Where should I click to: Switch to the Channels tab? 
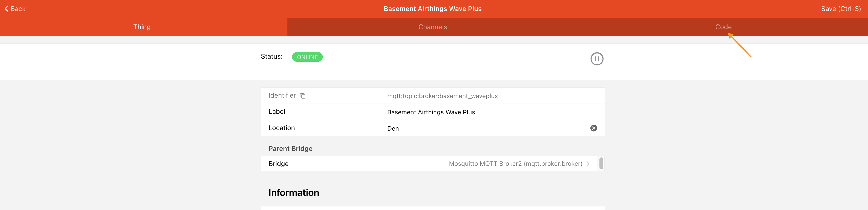[x=433, y=27]
